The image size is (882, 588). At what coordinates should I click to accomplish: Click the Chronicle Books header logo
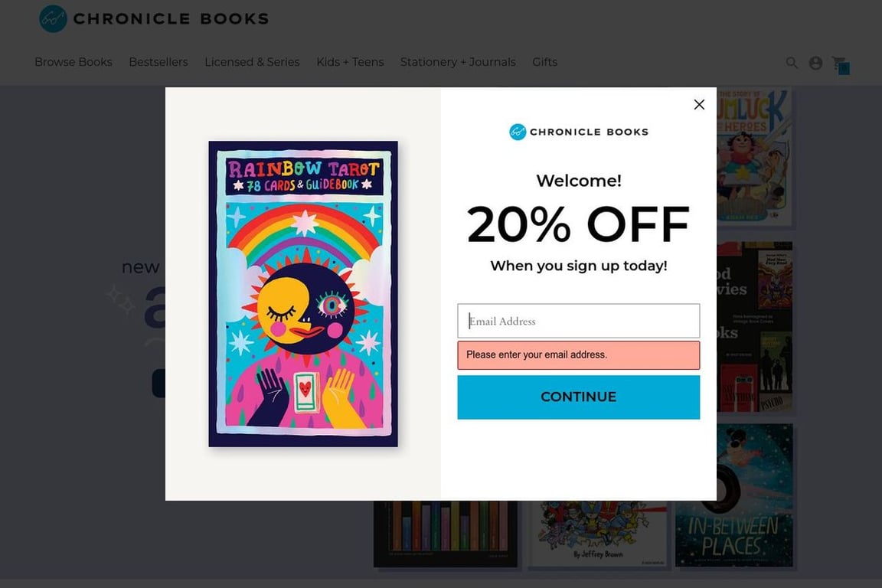coord(154,18)
